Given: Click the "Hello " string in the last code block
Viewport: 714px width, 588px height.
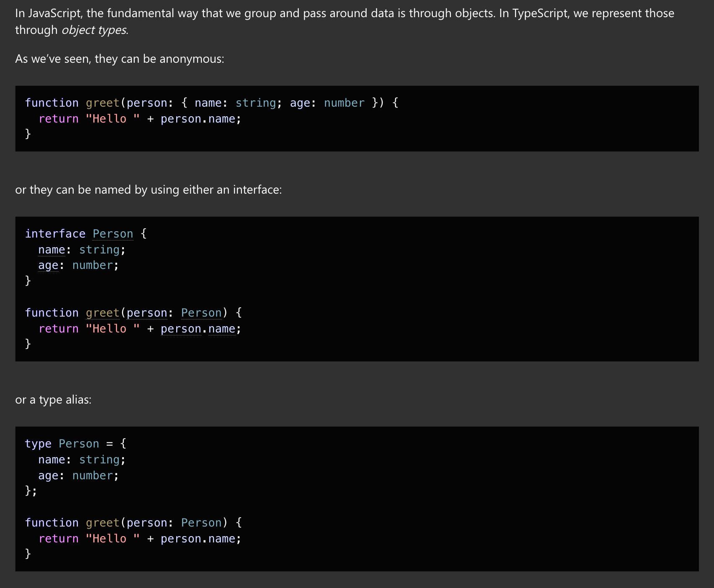Looking at the screenshot, I should (113, 539).
